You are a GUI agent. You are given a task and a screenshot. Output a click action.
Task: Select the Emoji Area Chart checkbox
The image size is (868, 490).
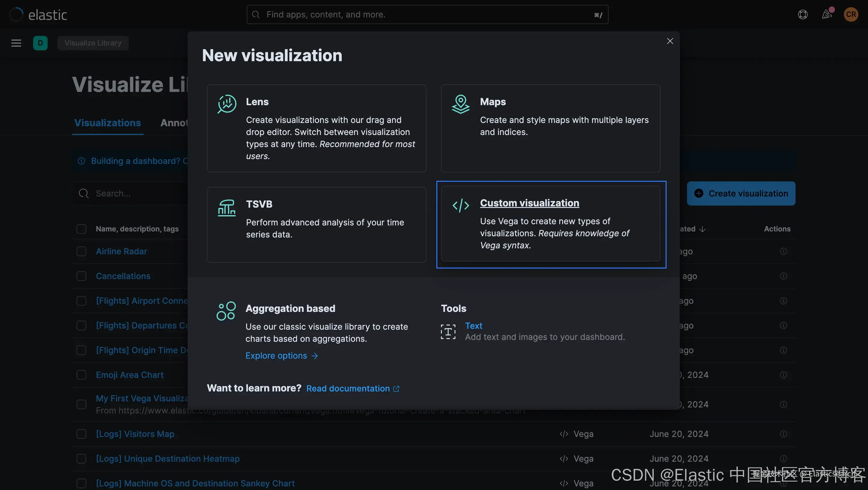[81, 375]
